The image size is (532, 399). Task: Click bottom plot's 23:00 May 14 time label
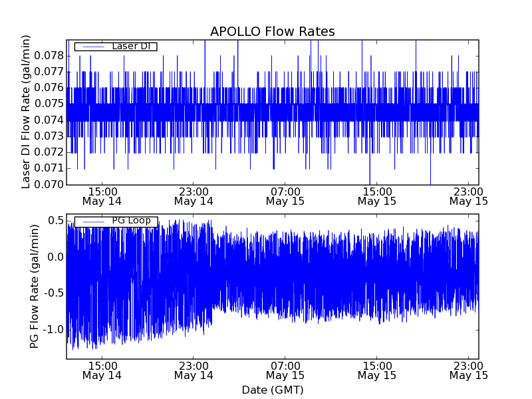coord(194,370)
